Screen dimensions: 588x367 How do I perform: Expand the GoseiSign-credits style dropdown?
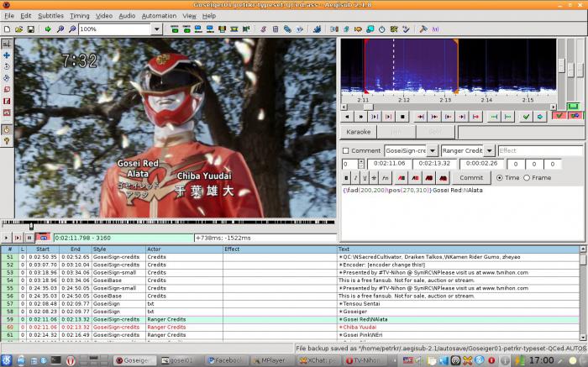tap(432, 150)
